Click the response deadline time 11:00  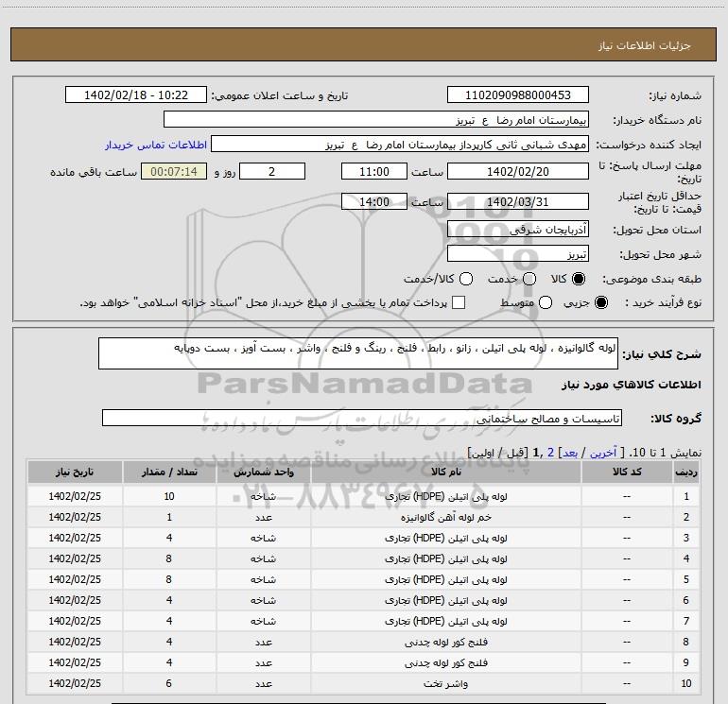[x=374, y=171]
